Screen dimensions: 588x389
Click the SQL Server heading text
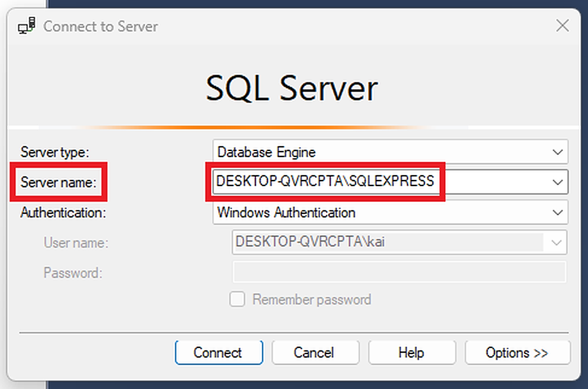tap(292, 89)
